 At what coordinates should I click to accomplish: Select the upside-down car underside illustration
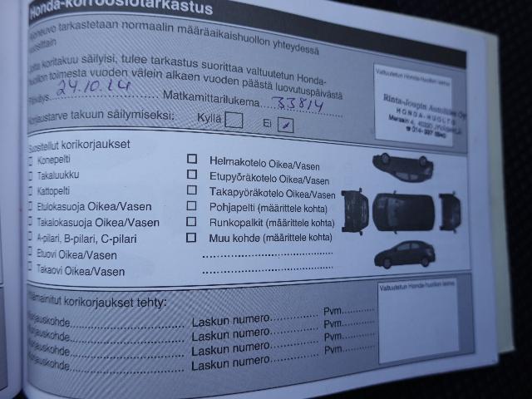point(402,167)
